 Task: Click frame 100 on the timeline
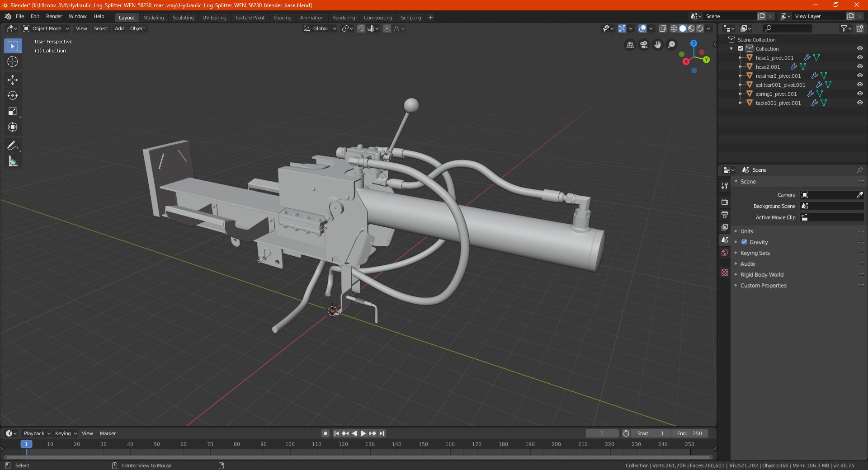[x=290, y=445]
